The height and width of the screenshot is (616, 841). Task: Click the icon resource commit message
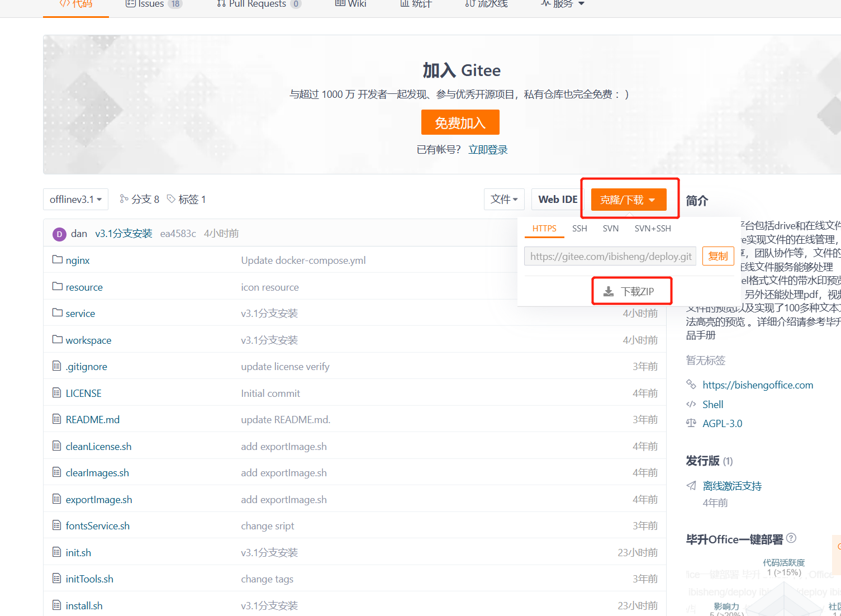point(270,287)
